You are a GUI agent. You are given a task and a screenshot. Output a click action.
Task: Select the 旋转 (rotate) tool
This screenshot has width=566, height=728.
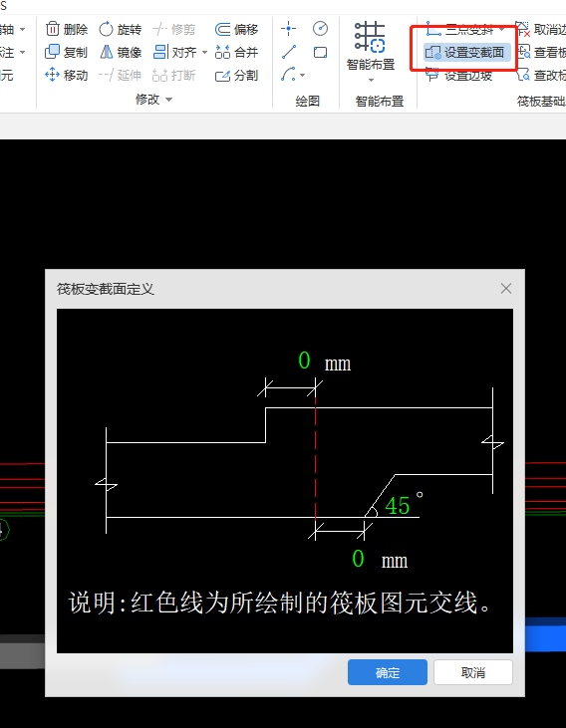pyautogui.click(x=121, y=29)
